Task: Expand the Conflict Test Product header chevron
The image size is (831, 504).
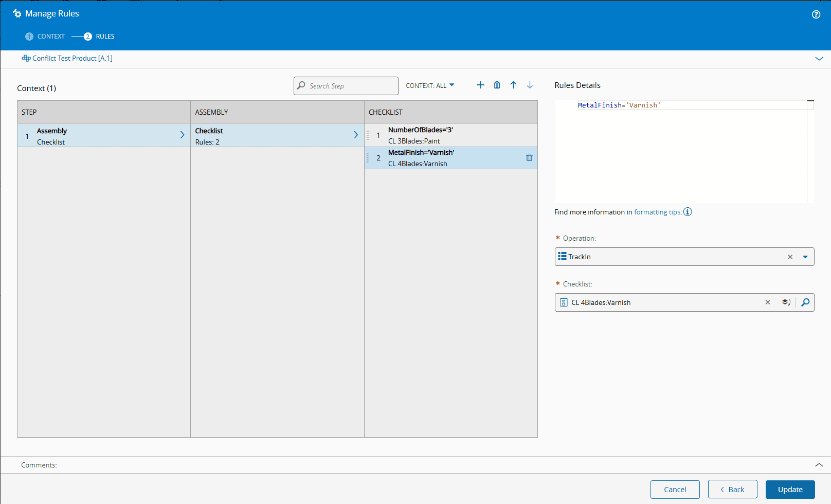Action: (819, 58)
